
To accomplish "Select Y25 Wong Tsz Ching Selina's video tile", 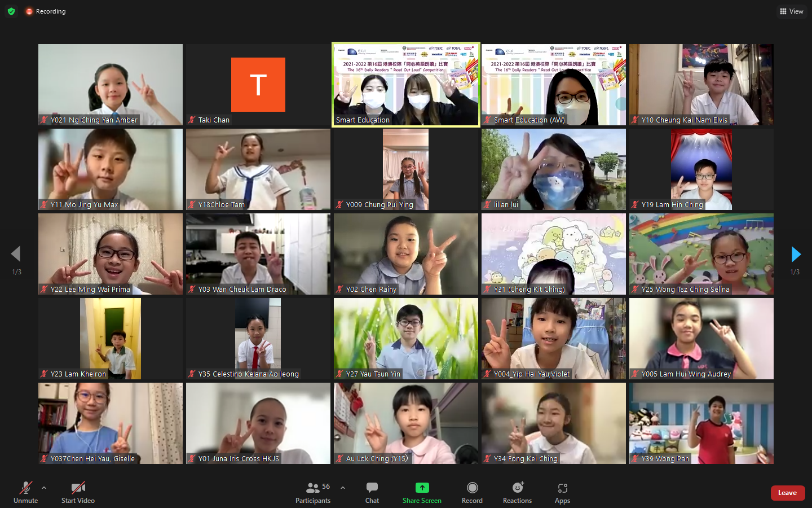I will pos(701,254).
